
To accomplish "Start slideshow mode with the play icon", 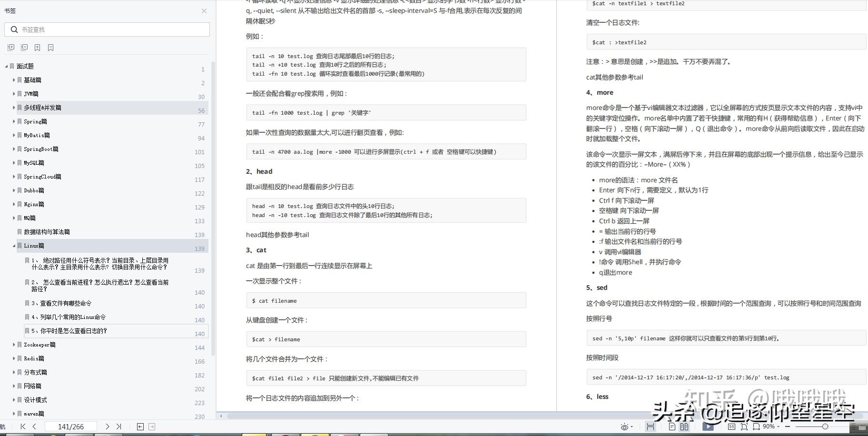I will click(x=708, y=427).
